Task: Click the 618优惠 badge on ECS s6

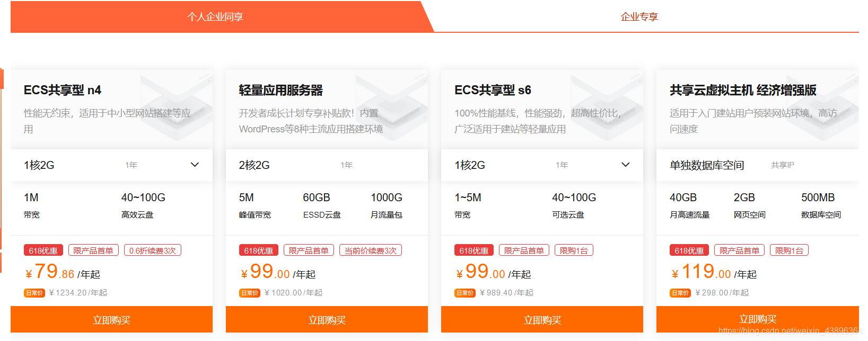Action: click(x=474, y=250)
